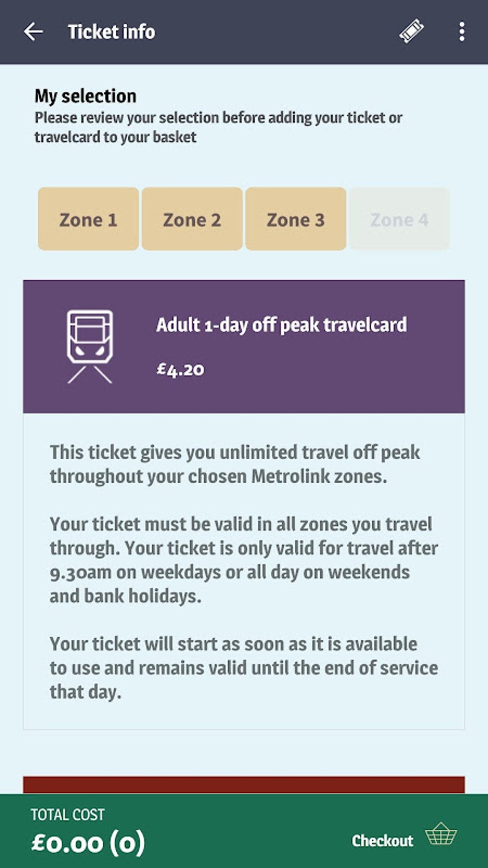Tap the £4.20 ticket price
This screenshot has height=868, width=488.
click(180, 369)
